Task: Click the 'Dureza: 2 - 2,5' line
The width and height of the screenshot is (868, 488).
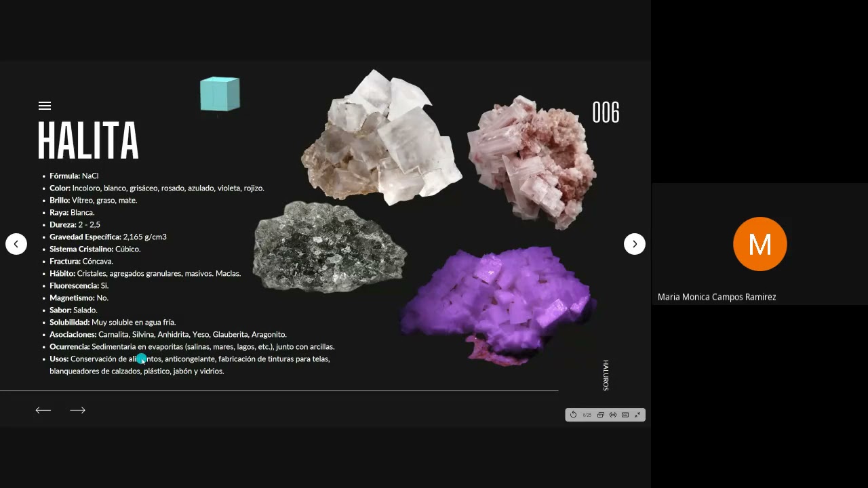Action: coord(75,224)
